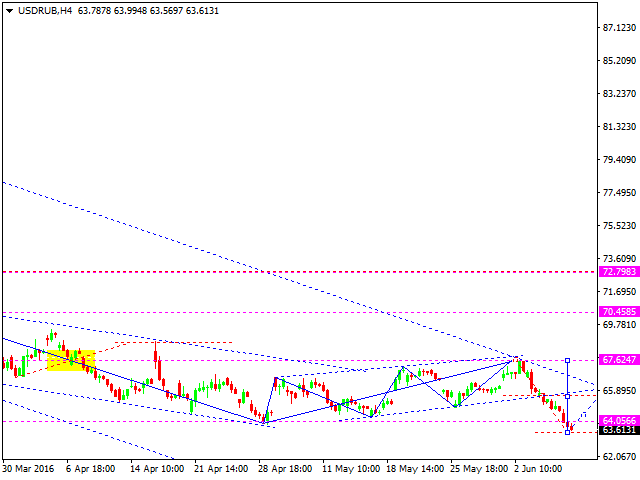Click the 25 May 18:00 time label
Screen dimensions: 640x480
pyautogui.click(x=479, y=469)
